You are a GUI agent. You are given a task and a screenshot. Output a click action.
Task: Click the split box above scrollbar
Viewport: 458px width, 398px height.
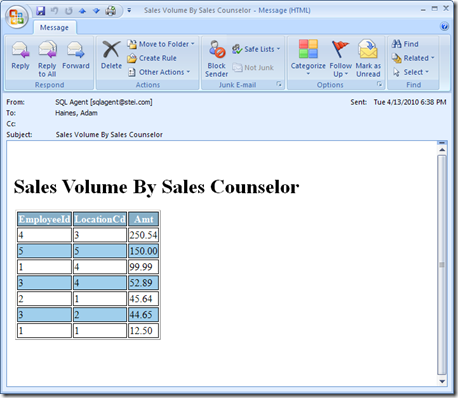(x=442, y=143)
